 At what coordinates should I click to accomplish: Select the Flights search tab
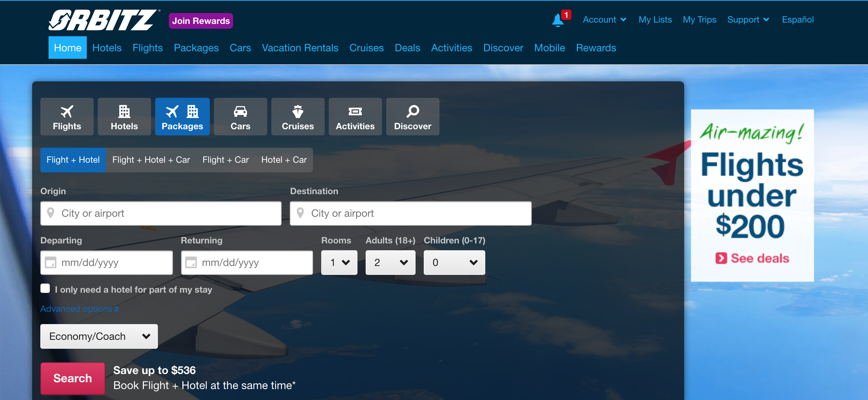tap(67, 117)
